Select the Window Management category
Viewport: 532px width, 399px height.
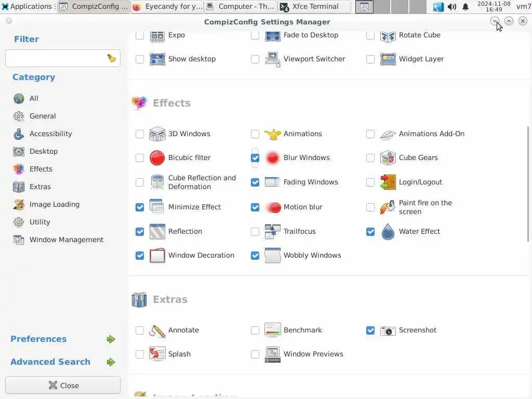point(58,240)
